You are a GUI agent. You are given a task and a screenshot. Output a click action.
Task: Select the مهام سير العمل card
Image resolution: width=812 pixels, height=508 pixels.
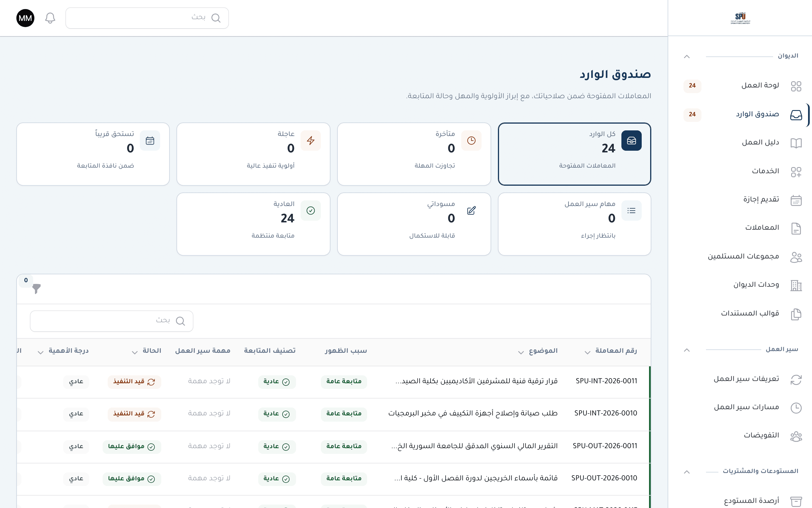pyautogui.click(x=574, y=224)
